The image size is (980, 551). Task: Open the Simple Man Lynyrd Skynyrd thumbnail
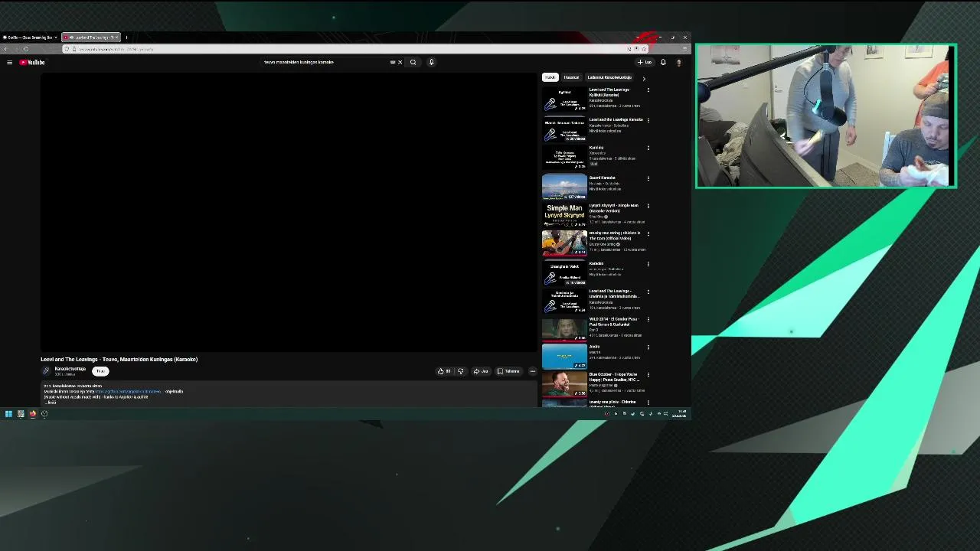tap(564, 215)
